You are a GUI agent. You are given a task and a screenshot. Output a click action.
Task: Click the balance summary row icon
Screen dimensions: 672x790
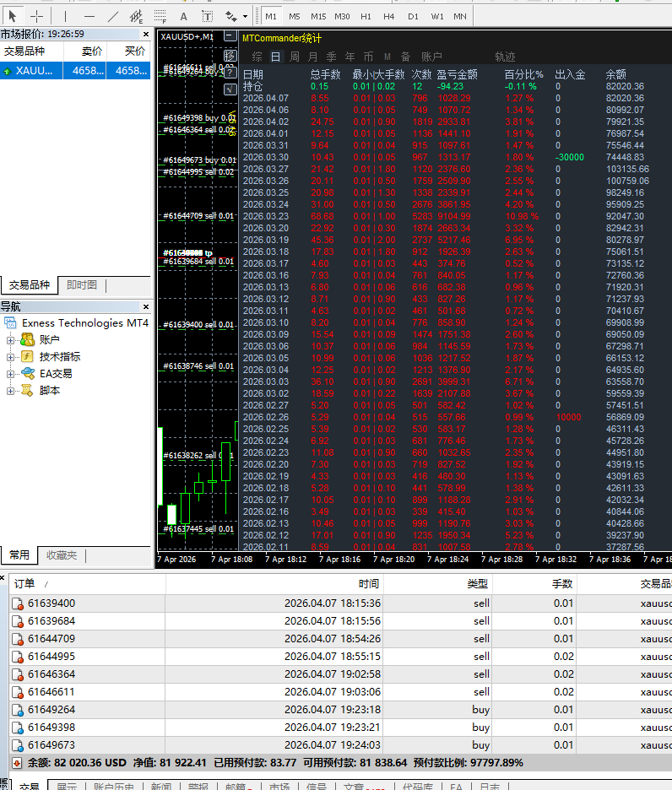(17, 763)
